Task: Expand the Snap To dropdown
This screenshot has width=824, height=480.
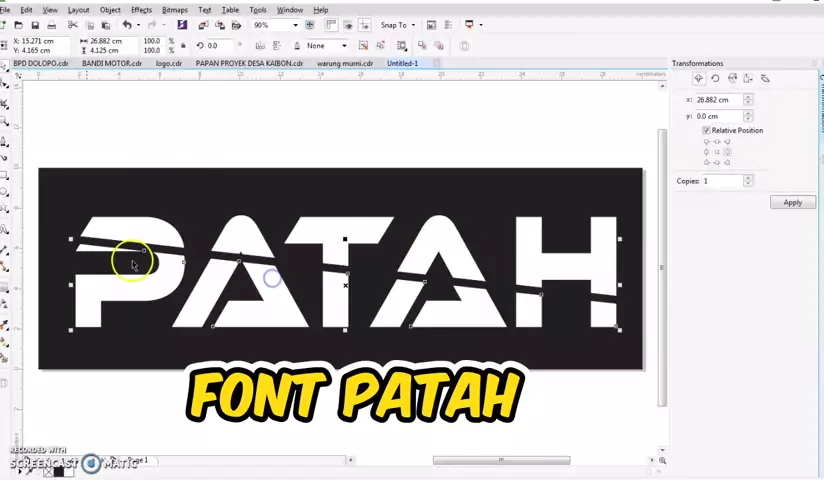Action: pos(414,25)
